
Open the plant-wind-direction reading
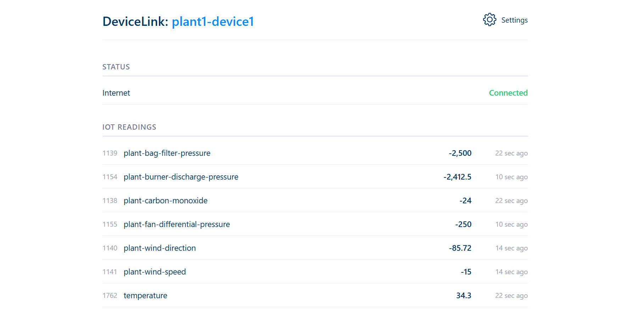pyautogui.click(x=160, y=248)
